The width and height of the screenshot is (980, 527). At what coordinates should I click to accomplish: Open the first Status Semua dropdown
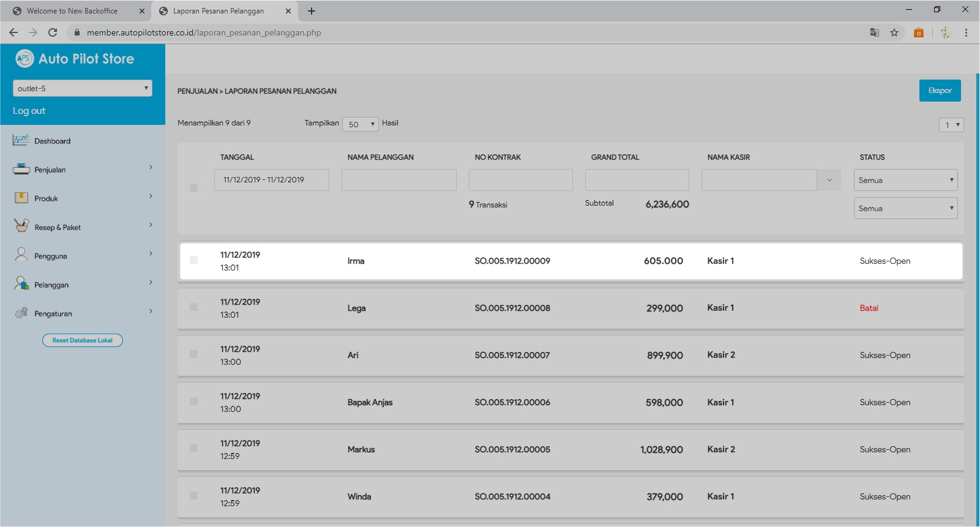coord(905,180)
